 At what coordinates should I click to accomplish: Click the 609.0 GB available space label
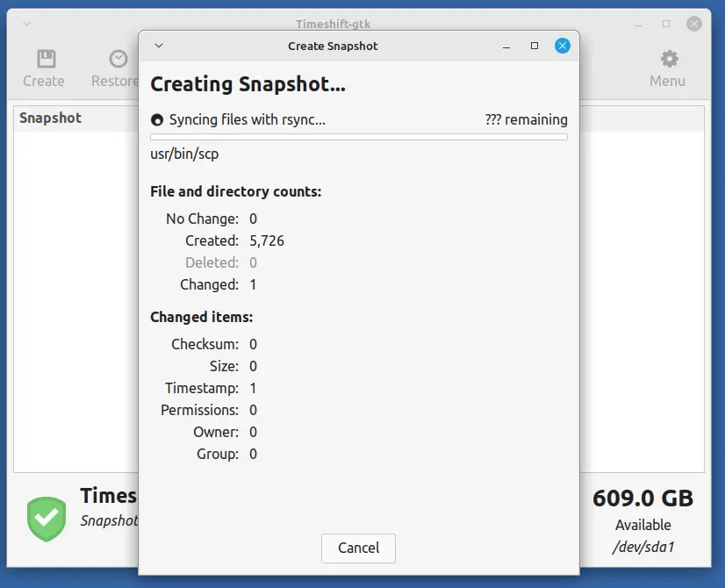click(642, 498)
